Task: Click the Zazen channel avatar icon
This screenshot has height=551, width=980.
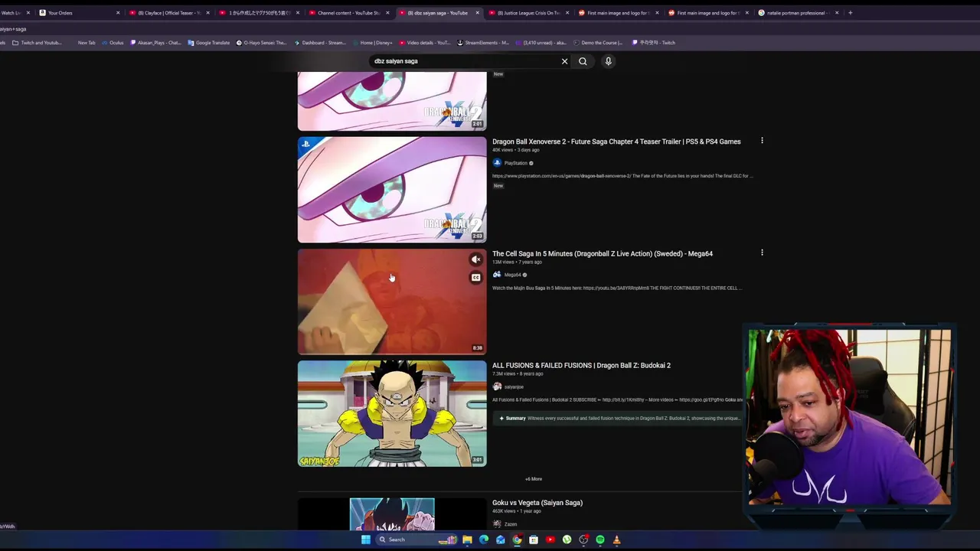Action: pyautogui.click(x=497, y=524)
